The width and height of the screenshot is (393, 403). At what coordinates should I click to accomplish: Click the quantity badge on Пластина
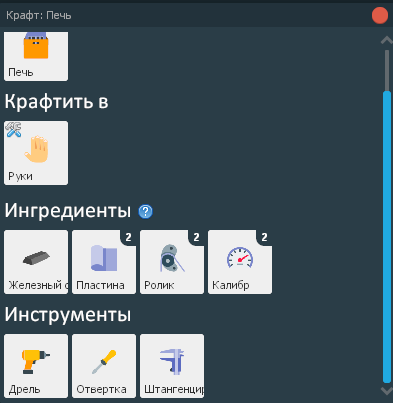tap(128, 237)
